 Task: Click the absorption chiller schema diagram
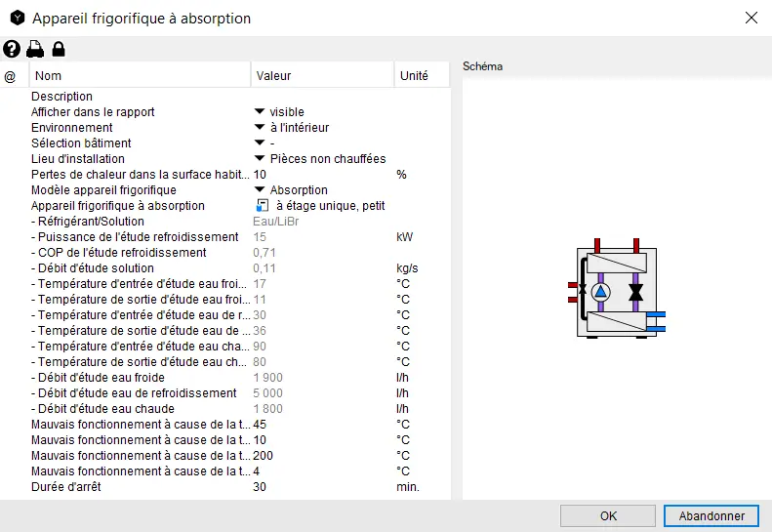(615, 291)
